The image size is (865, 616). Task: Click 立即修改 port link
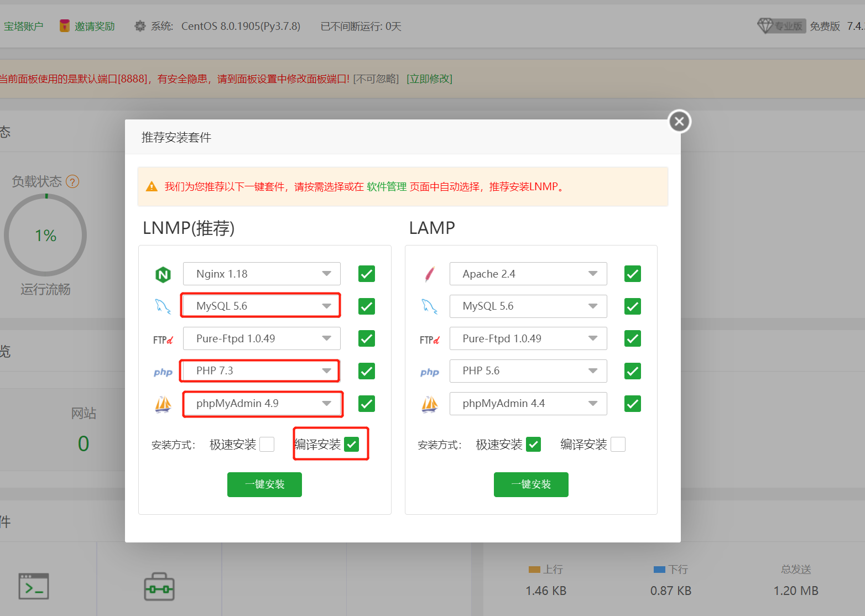[430, 79]
